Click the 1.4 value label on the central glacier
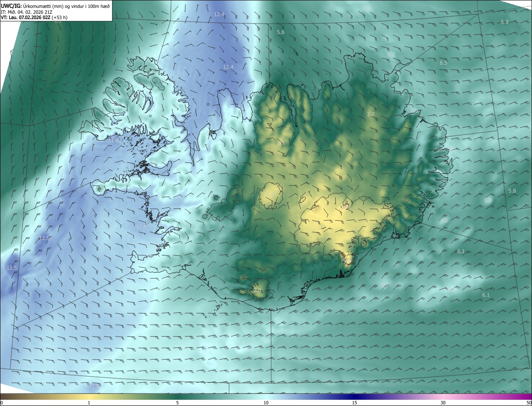532x406 pixels. (x=270, y=194)
